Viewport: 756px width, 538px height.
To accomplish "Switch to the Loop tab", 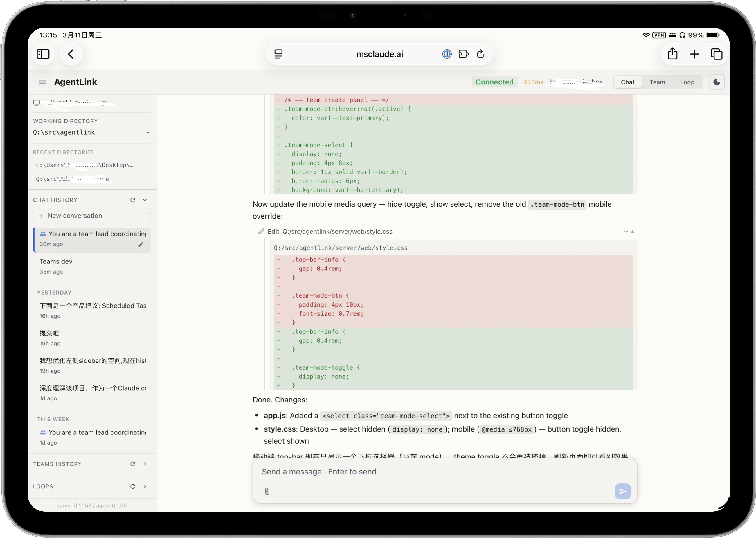I will point(687,82).
